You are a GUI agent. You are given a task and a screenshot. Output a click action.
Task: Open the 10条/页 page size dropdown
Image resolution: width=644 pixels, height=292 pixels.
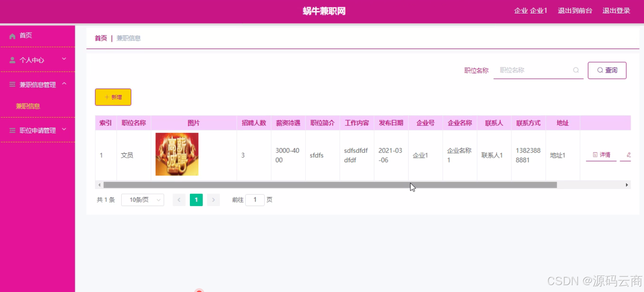pyautogui.click(x=142, y=200)
